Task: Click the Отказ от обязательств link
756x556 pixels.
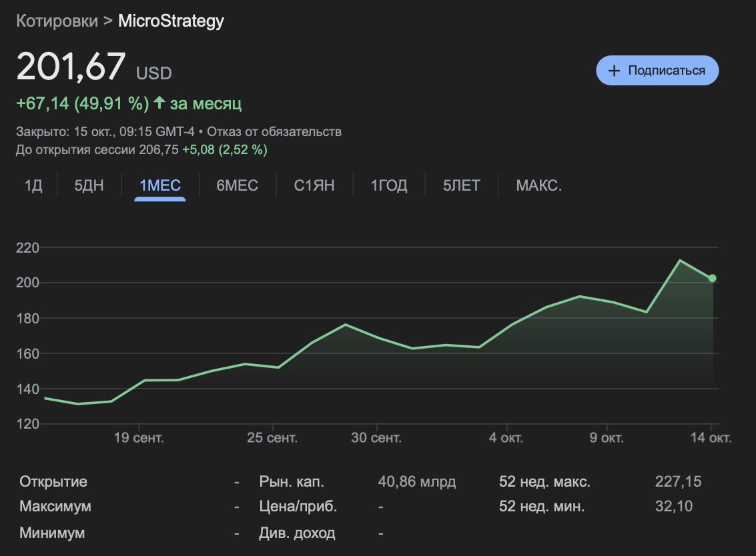Action: 274,131
